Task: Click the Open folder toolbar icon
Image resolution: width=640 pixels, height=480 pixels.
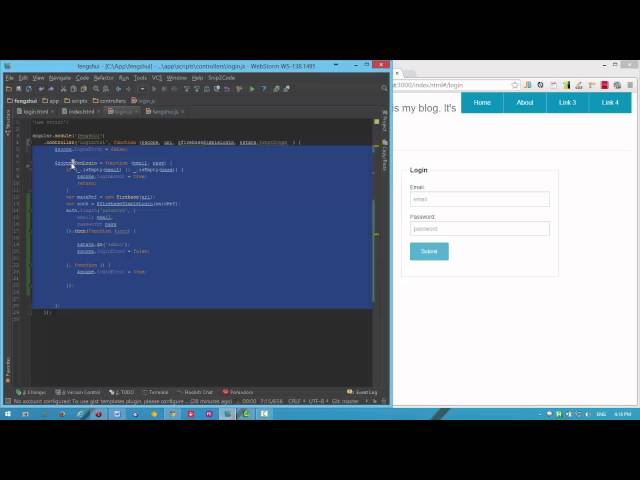Action: pos(9,89)
